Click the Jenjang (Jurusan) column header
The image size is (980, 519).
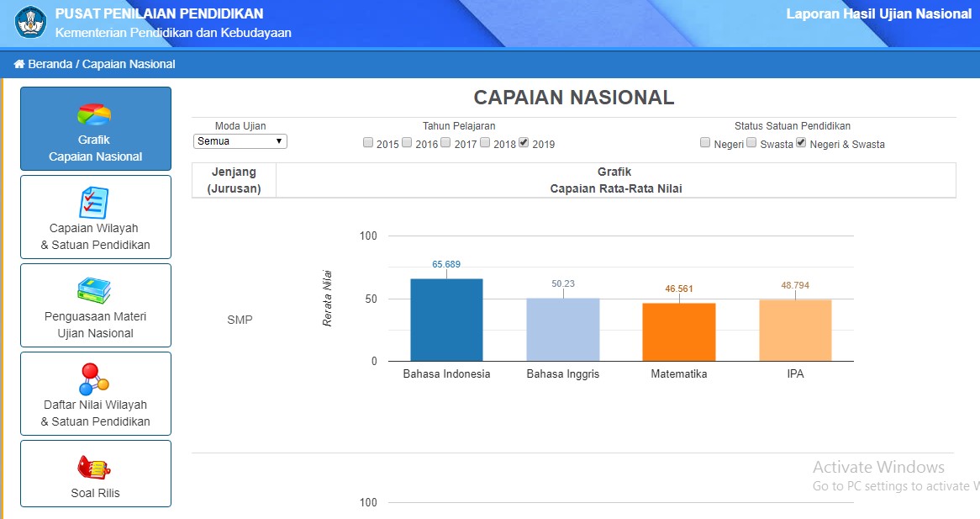[x=234, y=180]
